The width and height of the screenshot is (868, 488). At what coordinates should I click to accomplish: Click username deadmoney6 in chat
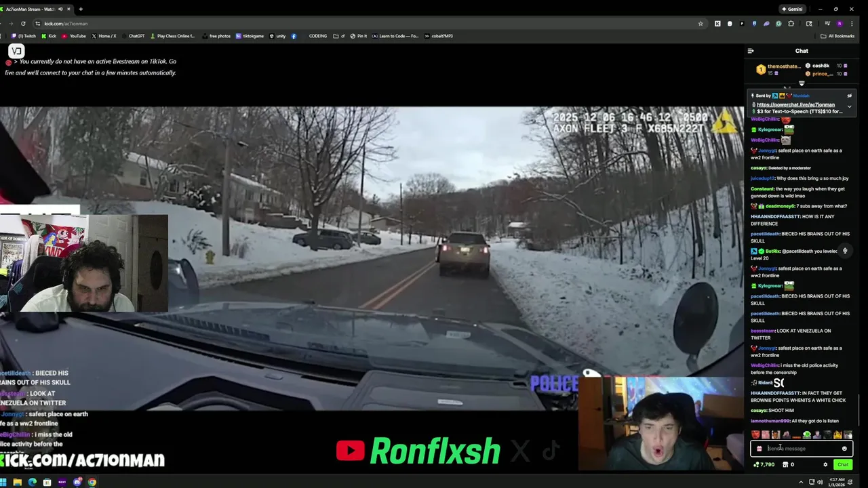(780, 206)
